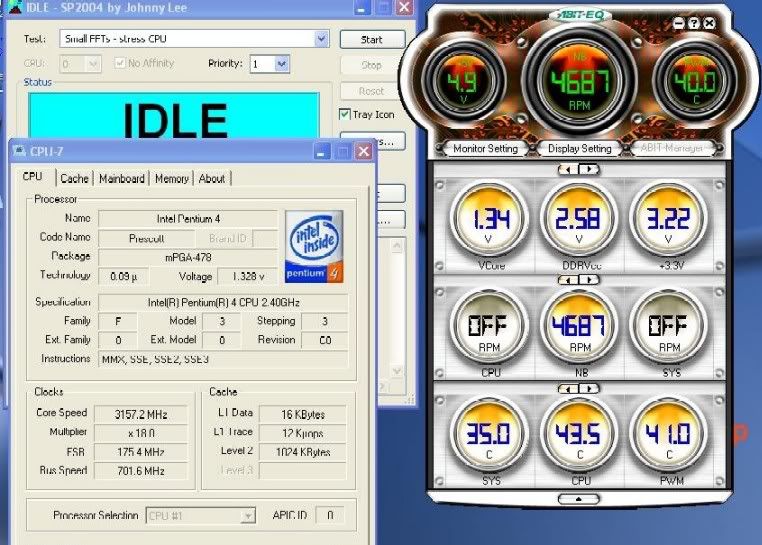Switch to the About tab in CPU-Z
This screenshot has width=762, height=545.
click(x=212, y=178)
